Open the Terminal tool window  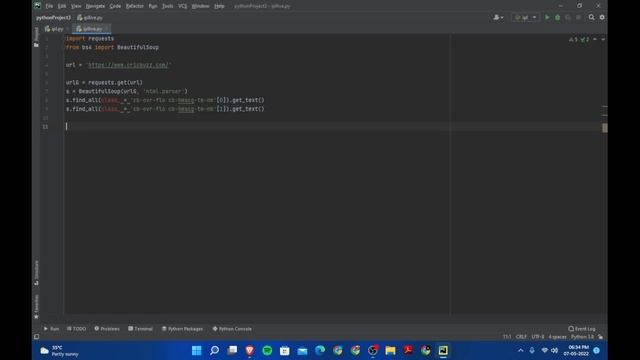click(140, 329)
